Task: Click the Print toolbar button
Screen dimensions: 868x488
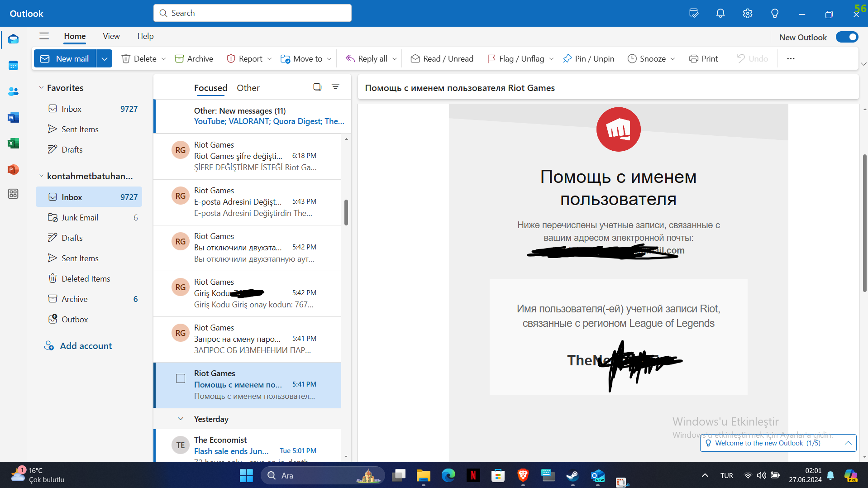Action: [703, 59]
